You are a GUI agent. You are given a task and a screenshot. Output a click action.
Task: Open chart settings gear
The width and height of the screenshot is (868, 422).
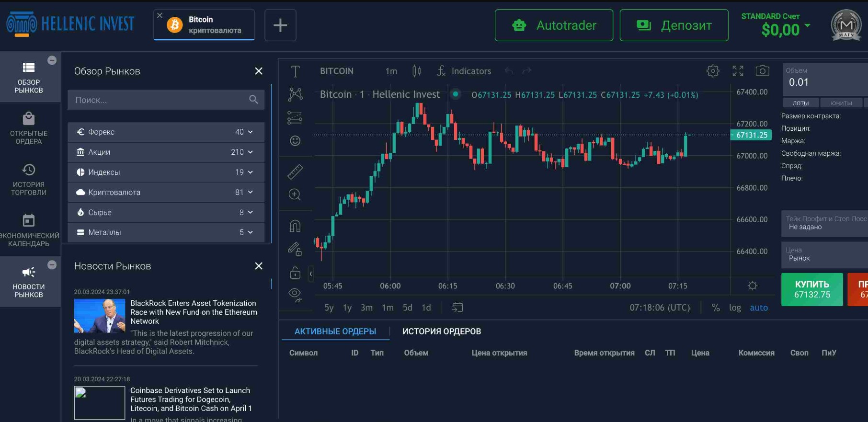pos(713,71)
